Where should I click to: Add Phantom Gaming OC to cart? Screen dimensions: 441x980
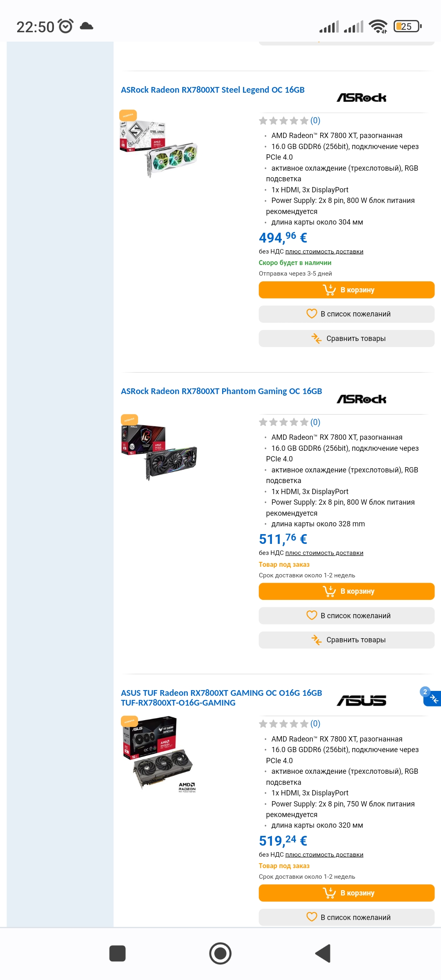pos(347,591)
